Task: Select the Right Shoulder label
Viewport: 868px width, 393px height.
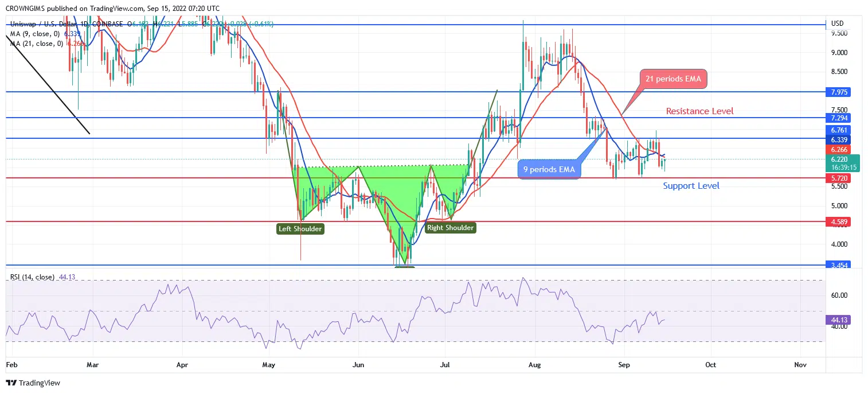Action: (450, 228)
